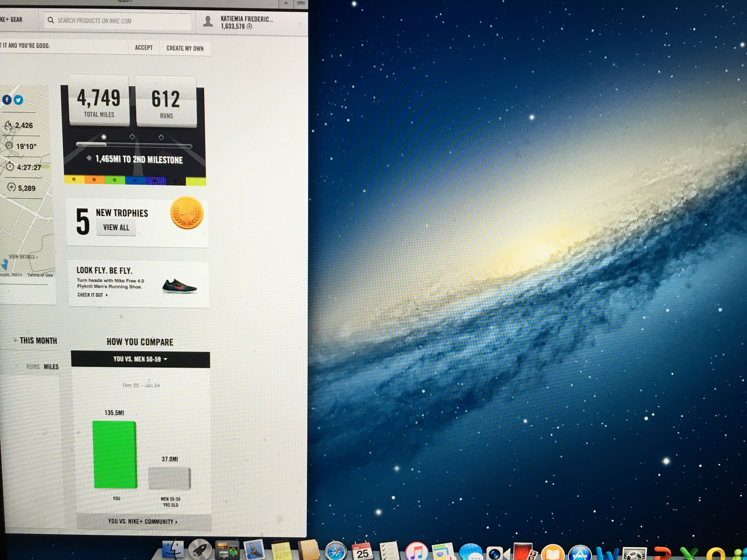Viewport: 747px width, 560px height.
Task: Open the account menu arrow next to username
Action: [x=299, y=24]
